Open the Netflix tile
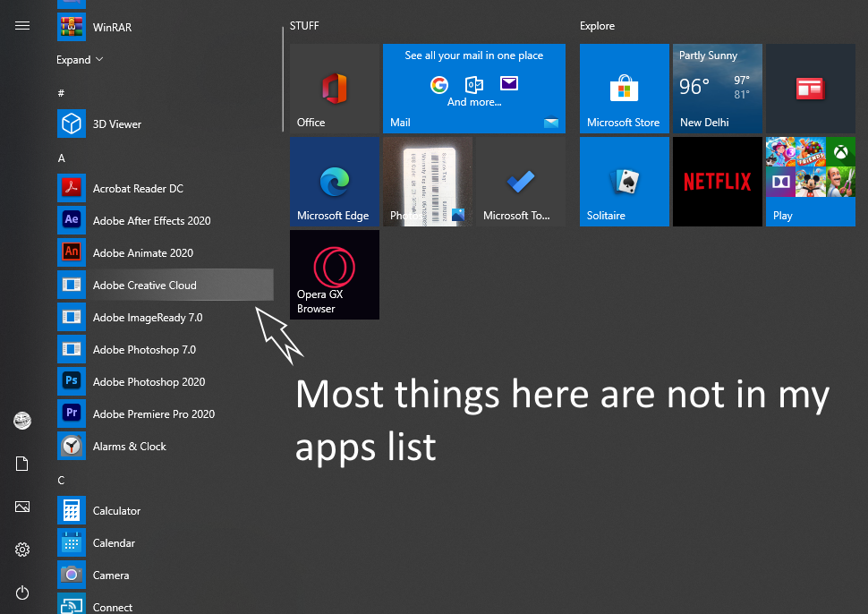 tap(718, 182)
